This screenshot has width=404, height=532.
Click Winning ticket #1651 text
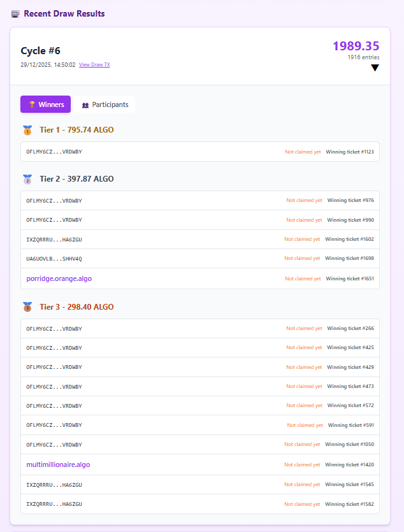click(x=350, y=278)
